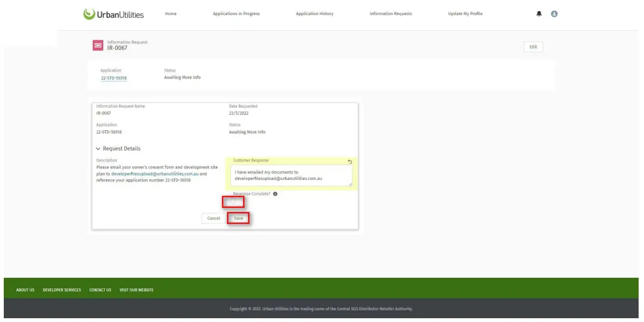Cancel the response changes
Viewport: 644px width, 322px height.
214,218
